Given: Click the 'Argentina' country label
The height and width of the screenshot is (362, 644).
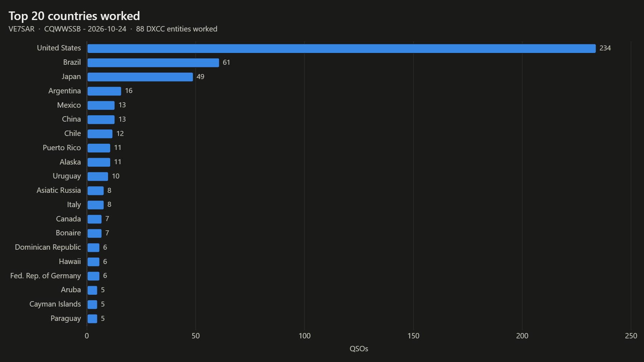Looking at the screenshot, I should click(x=65, y=91).
